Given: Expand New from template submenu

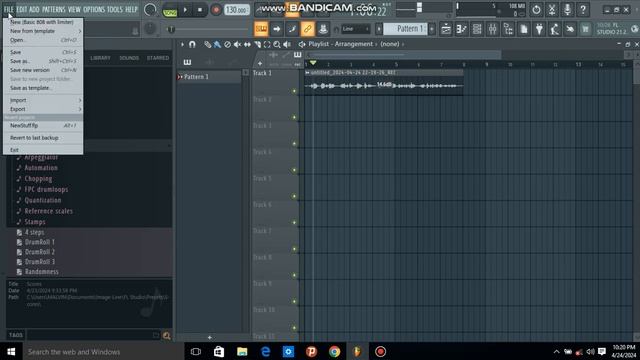Looking at the screenshot, I should (43, 31).
